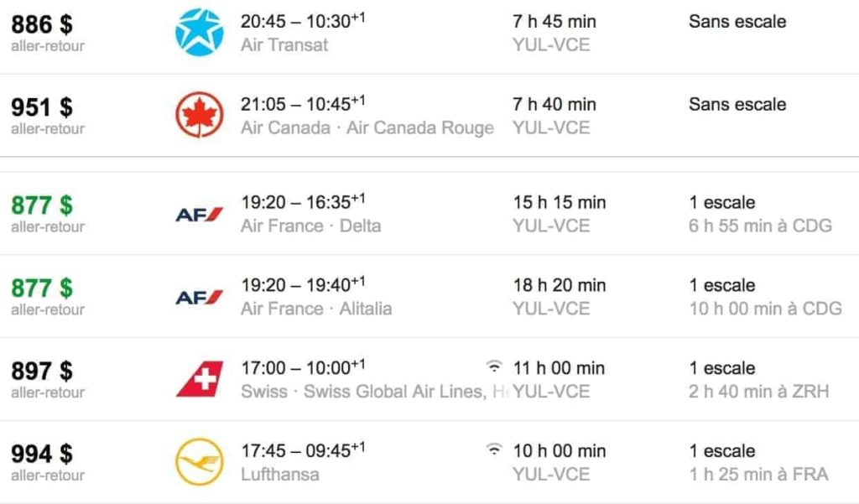The width and height of the screenshot is (859, 504).
Task: Click the Sans escale label on Air Transat flight
Action: [x=737, y=21]
